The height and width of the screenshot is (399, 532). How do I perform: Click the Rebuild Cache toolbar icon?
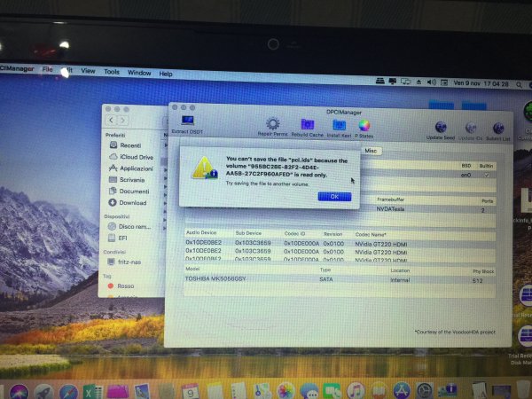pos(308,124)
